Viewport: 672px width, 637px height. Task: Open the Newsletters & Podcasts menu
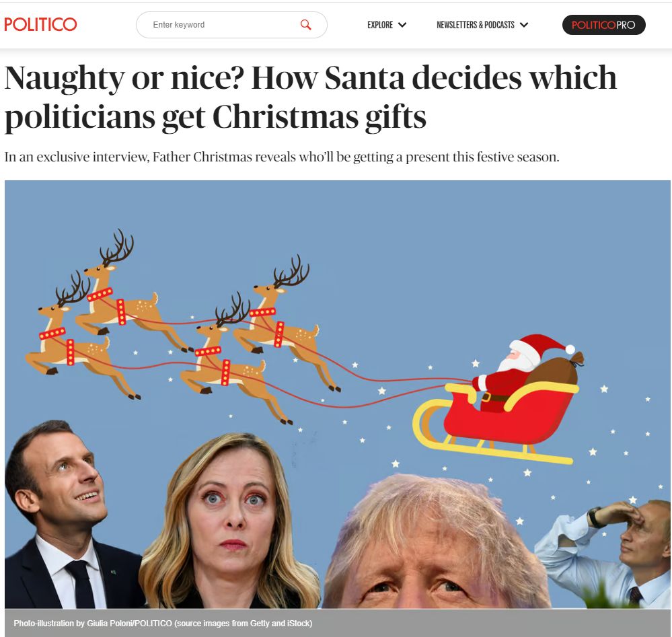[x=476, y=25]
